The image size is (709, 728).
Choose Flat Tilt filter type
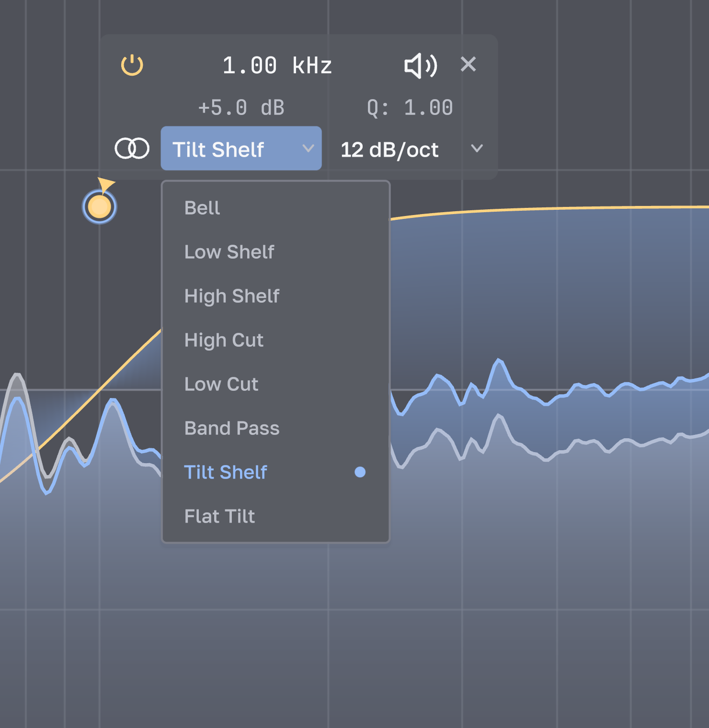click(x=276, y=516)
